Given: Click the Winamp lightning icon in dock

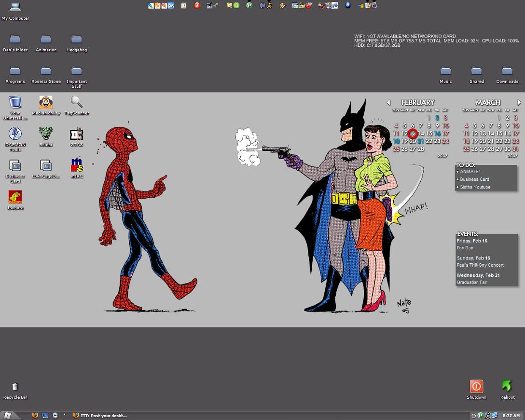Looking at the screenshot, I should pos(282,5).
